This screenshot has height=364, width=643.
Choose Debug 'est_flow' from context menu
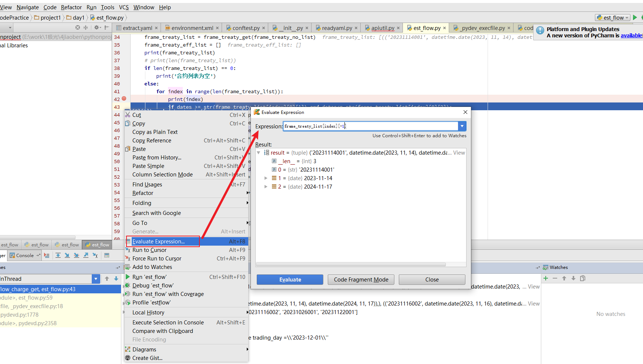point(186,286)
